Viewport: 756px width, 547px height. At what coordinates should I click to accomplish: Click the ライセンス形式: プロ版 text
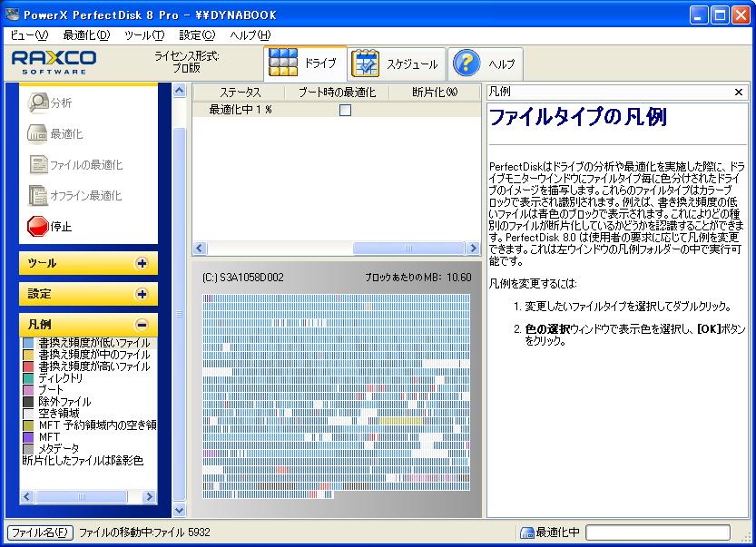[x=187, y=63]
